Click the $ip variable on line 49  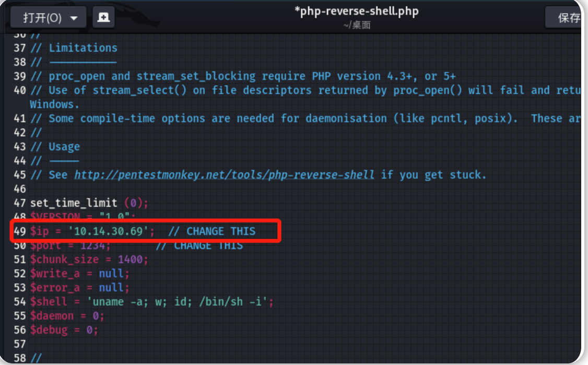click(x=39, y=231)
